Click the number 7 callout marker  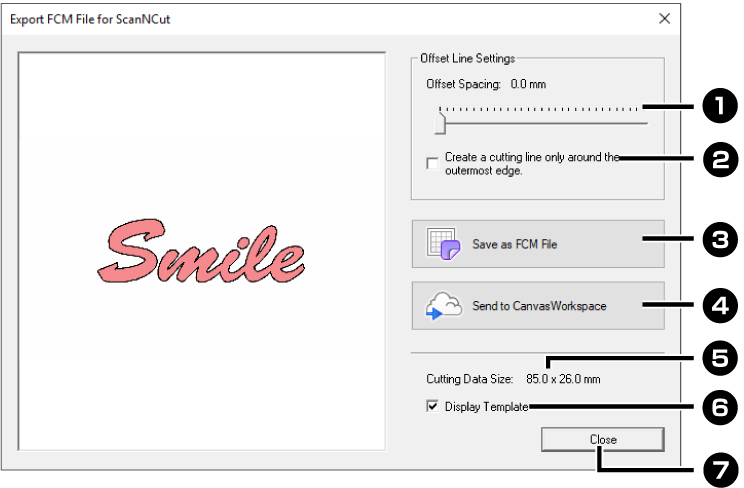(x=720, y=465)
